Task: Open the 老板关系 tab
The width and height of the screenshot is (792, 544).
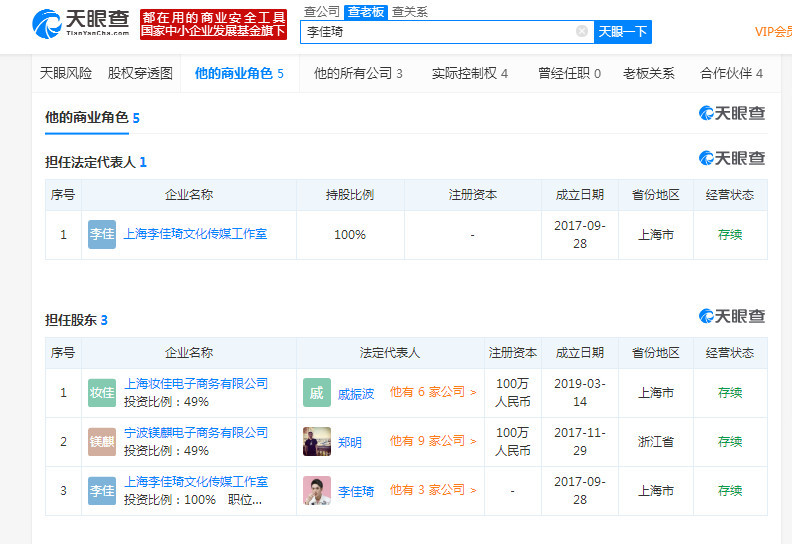Action: tap(649, 73)
